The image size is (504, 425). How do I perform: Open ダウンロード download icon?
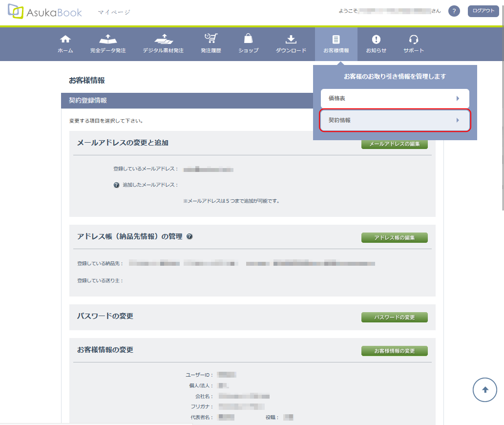tap(291, 40)
